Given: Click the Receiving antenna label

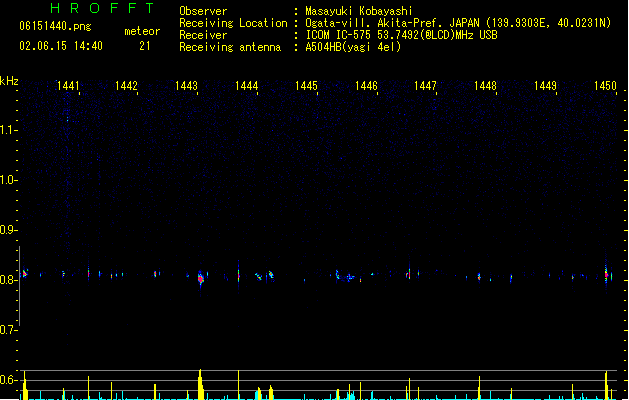Looking at the screenshot, I should [230, 47].
